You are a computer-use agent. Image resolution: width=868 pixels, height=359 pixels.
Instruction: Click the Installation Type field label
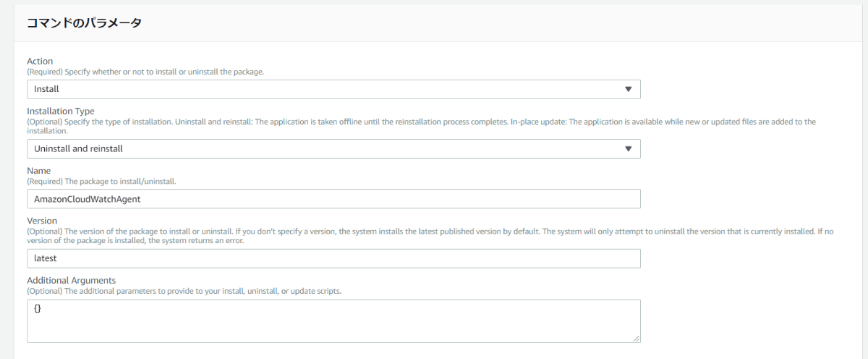[61, 111]
